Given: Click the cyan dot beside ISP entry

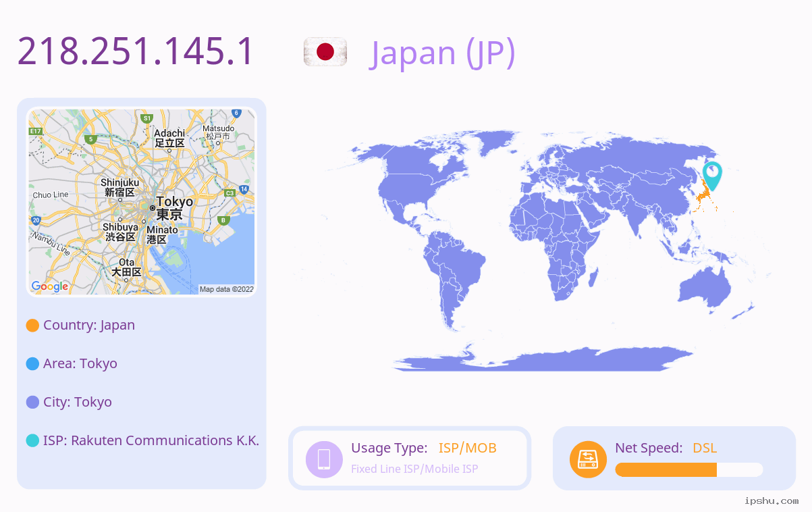Looking at the screenshot, I should click(32, 440).
